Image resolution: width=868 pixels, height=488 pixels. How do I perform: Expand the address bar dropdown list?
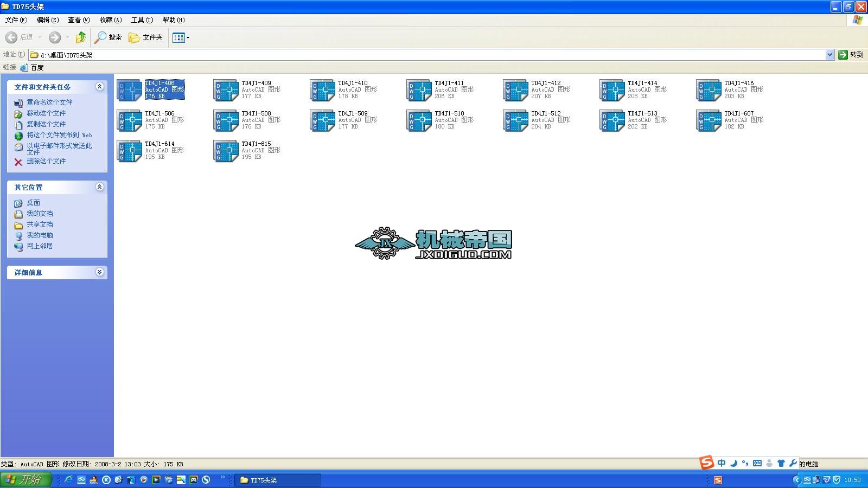(x=829, y=55)
